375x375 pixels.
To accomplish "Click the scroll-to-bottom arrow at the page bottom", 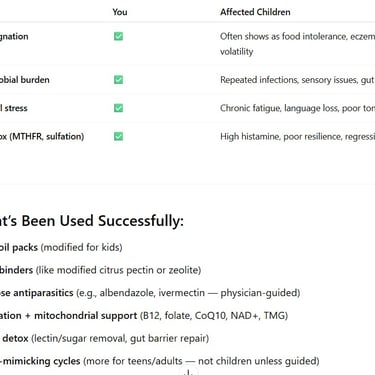I will click(x=188, y=372).
